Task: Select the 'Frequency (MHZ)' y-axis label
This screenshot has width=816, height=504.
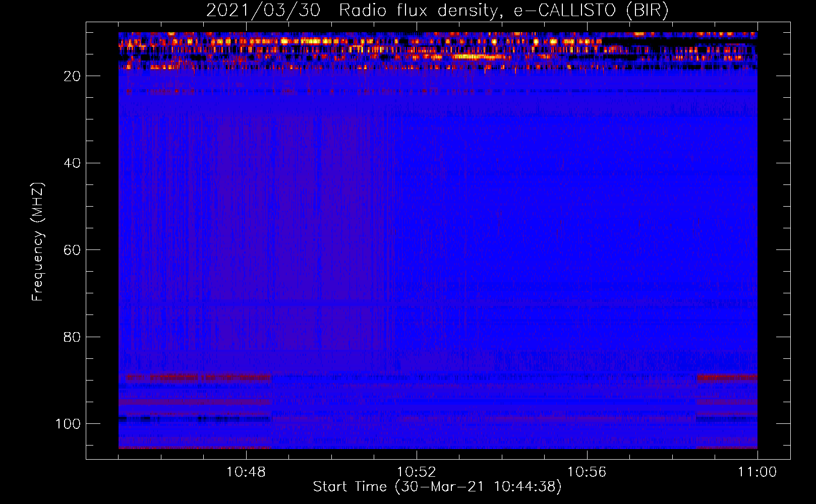Action: point(38,241)
